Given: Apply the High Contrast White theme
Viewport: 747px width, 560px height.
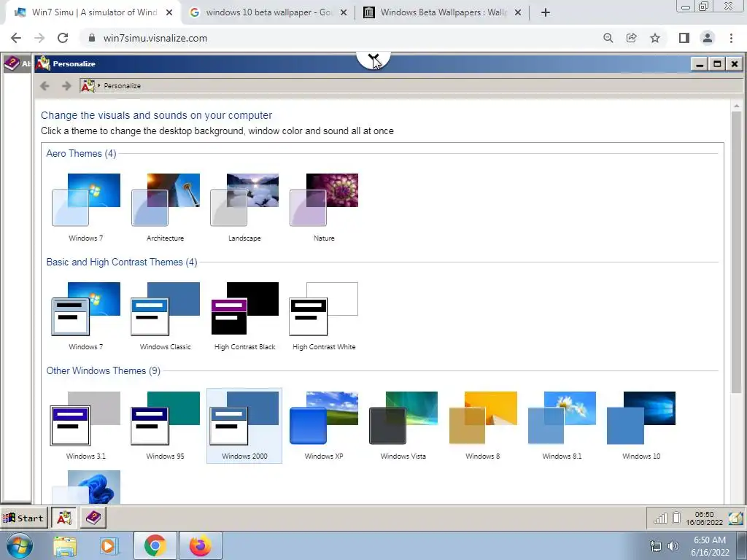Looking at the screenshot, I should pos(324,316).
